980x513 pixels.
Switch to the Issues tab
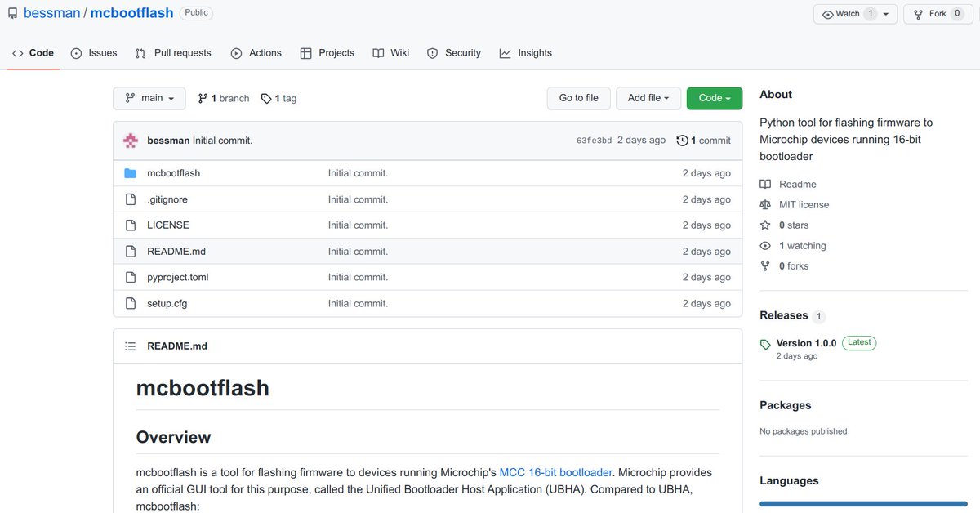point(93,53)
